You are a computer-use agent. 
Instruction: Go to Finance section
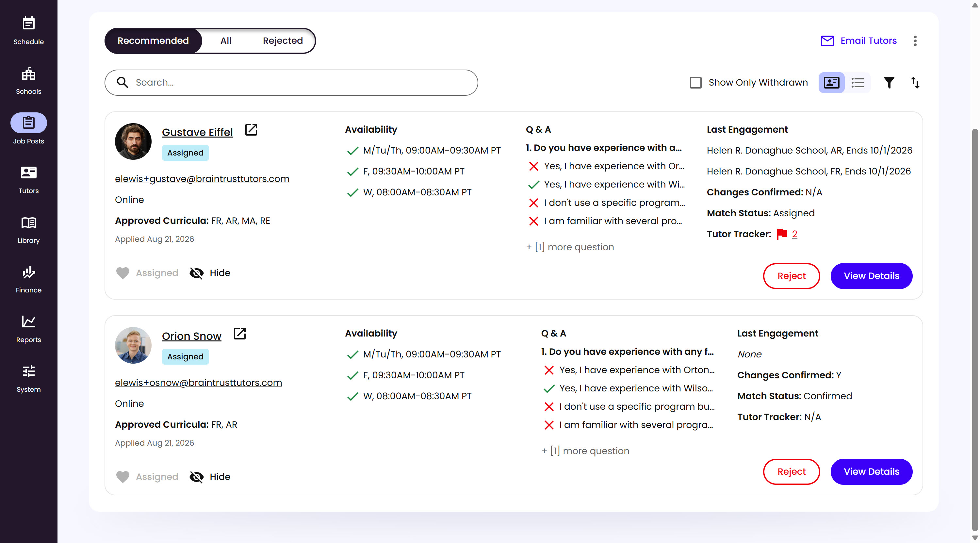(x=28, y=279)
